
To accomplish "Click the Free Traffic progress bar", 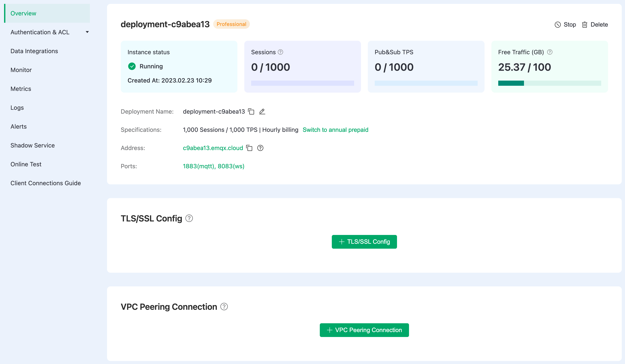I will click(550, 83).
